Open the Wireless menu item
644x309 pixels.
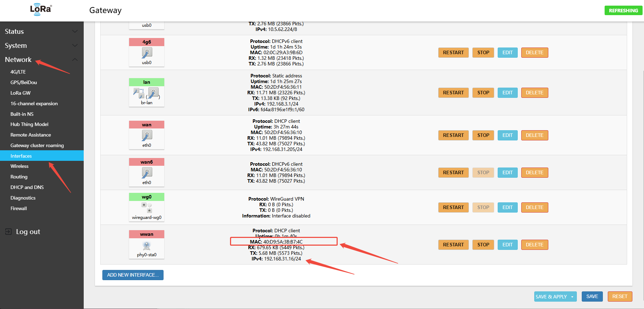(20, 166)
